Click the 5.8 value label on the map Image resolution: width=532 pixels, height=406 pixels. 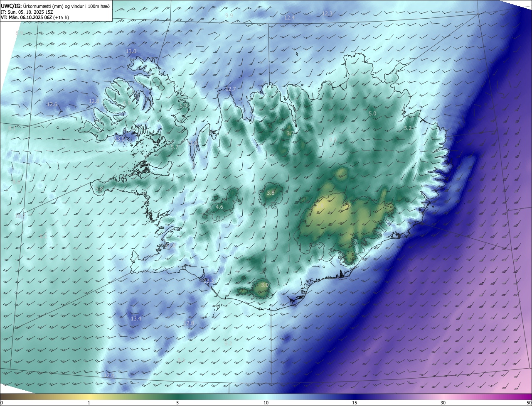coord(99,189)
